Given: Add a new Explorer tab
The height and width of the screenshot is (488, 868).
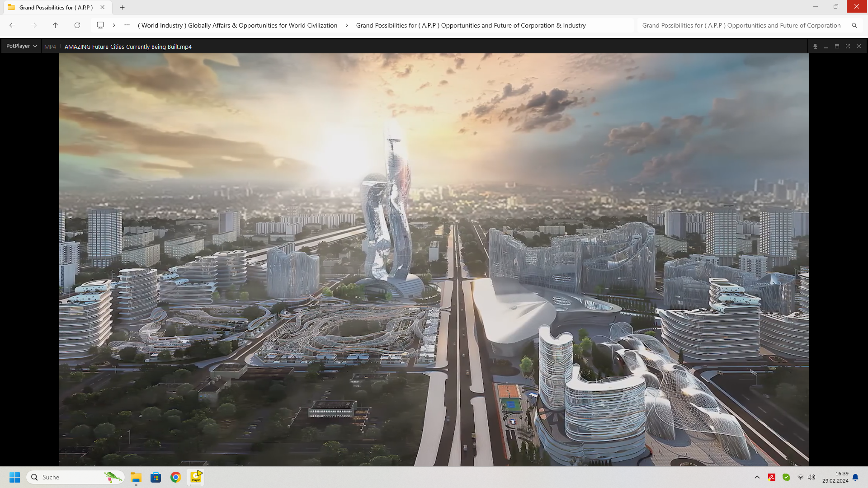Looking at the screenshot, I should point(122,7).
